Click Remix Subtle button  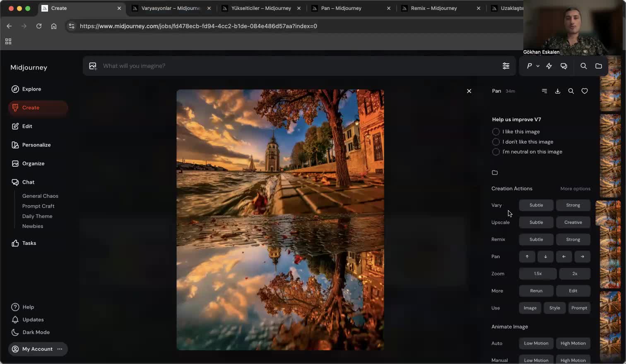[536, 239]
